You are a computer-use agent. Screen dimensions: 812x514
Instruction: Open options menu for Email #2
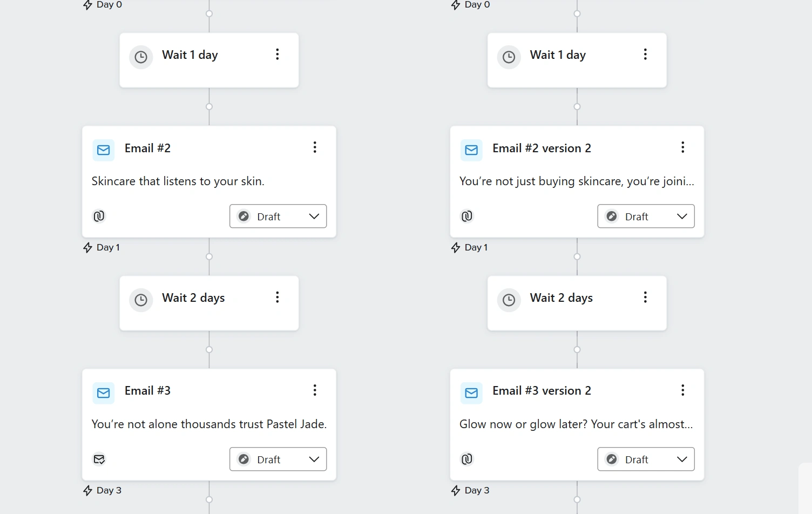pyautogui.click(x=315, y=147)
